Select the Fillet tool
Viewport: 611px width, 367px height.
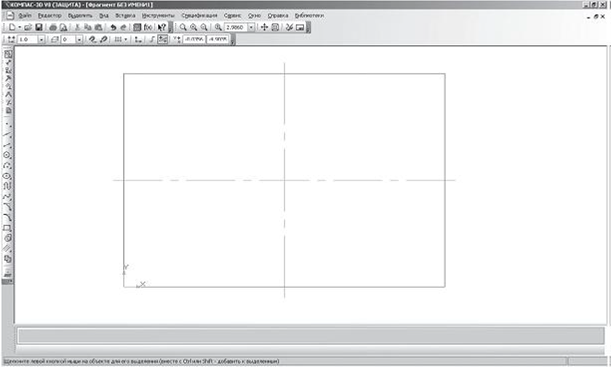(x=7, y=217)
